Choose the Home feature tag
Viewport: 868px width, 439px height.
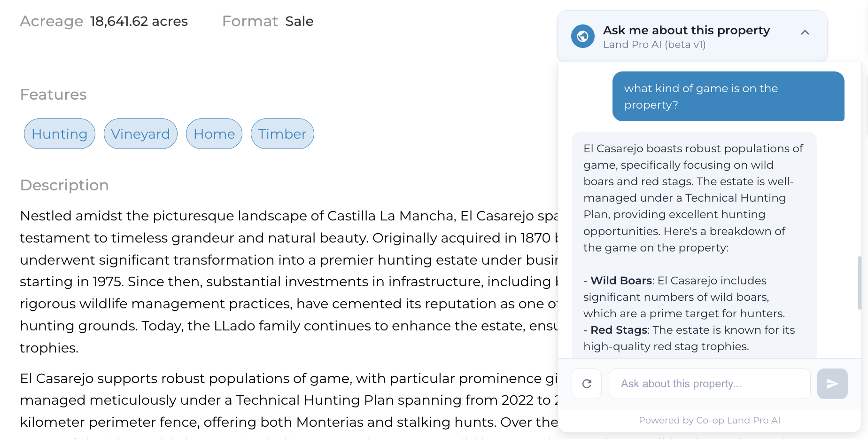214,134
